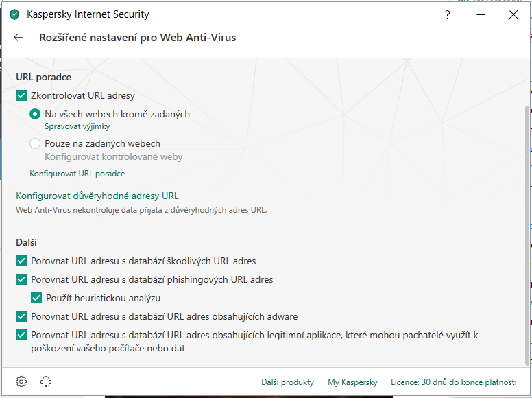Minimize the Kaspersky window
This screenshot has height=398, width=532.
[481, 14]
